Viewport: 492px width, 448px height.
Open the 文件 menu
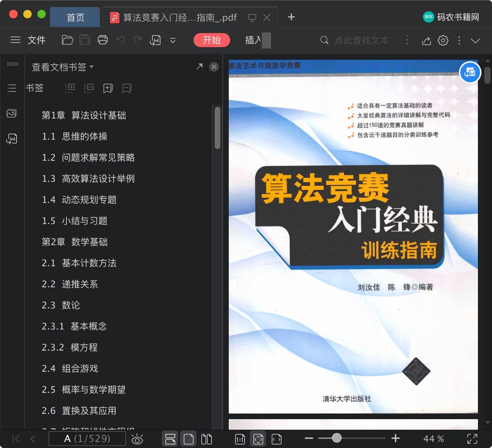[x=37, y=40]
